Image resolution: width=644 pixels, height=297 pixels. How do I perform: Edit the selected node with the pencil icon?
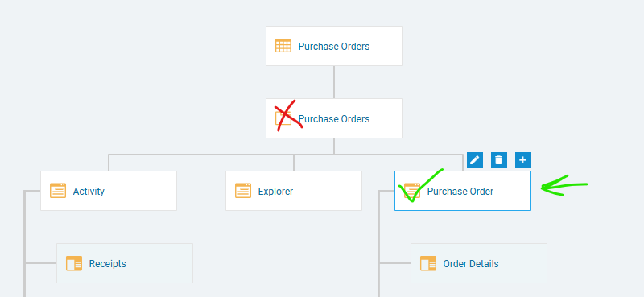coord(475,160)
